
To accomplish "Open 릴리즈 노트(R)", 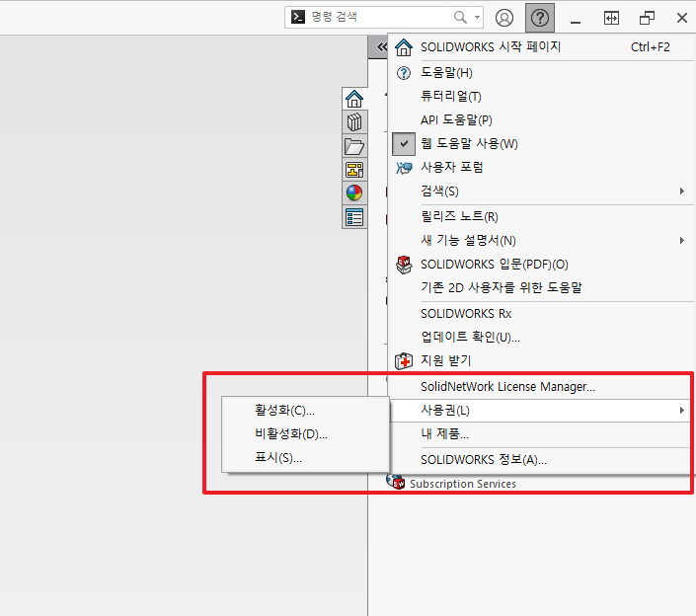I will pos(541,216).
